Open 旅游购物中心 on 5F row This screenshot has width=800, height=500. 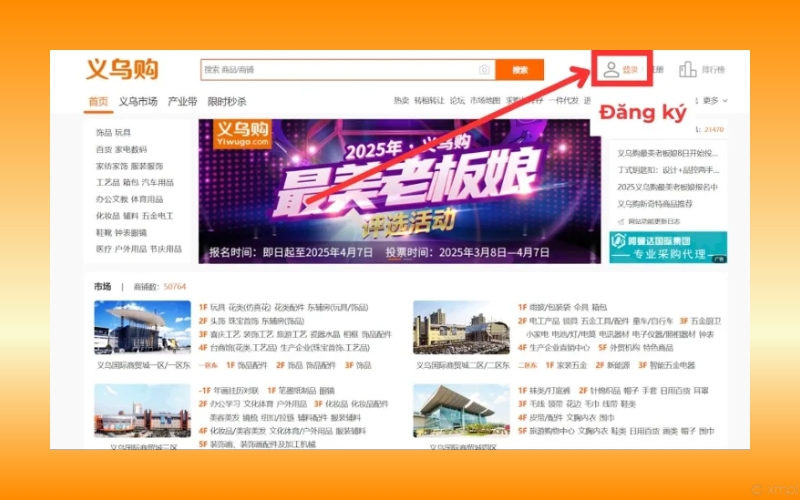point(552,431)
